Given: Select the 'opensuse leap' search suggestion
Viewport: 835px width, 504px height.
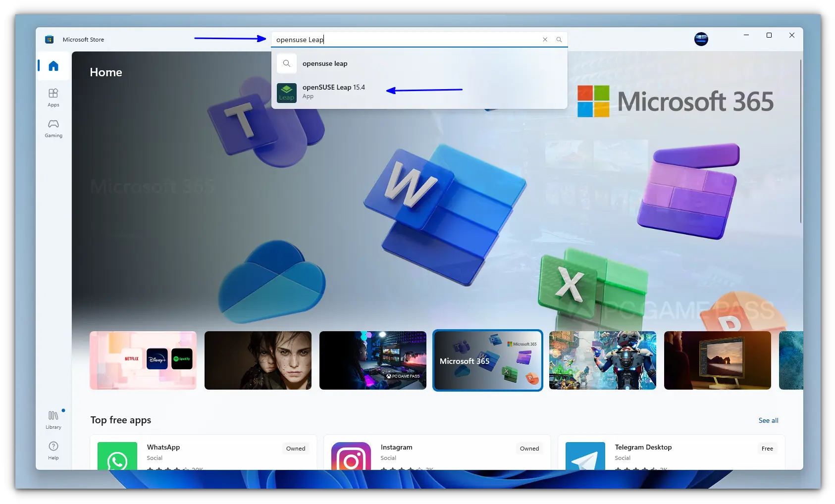Looking at the screenshot, I should click(419, 63).
